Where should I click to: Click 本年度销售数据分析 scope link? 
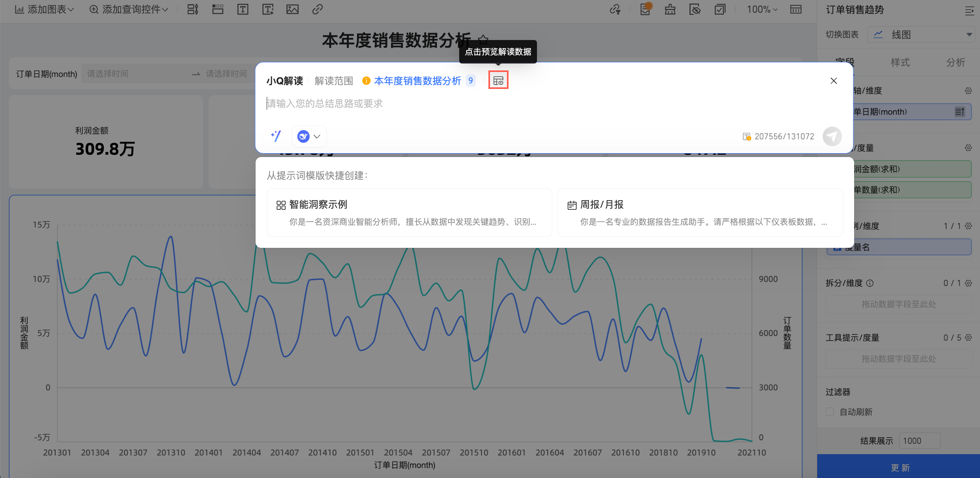417,81
